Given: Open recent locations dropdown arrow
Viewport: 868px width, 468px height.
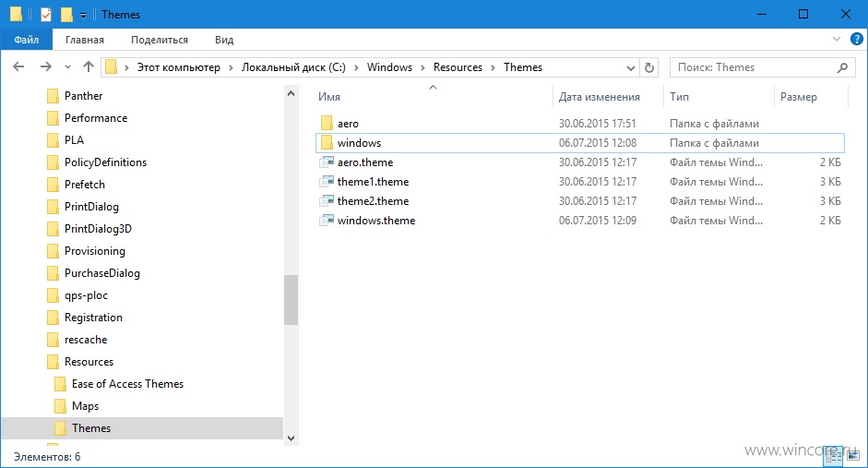Looking at the screenshot, I should [x=67, y=67].
